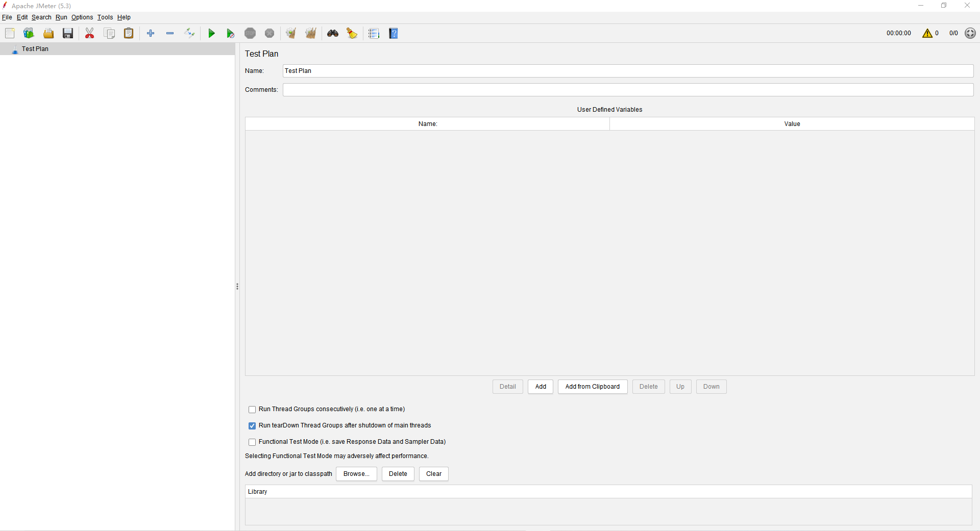Viewport: 980px width, 531px height.
Task: Click the classpath Delete button
Action: (398, 474)
